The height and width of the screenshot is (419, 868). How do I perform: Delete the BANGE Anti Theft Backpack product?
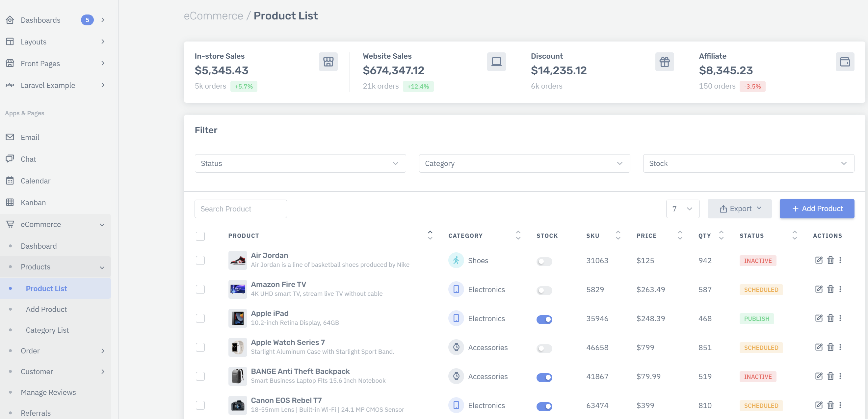(x=830, y=376)
